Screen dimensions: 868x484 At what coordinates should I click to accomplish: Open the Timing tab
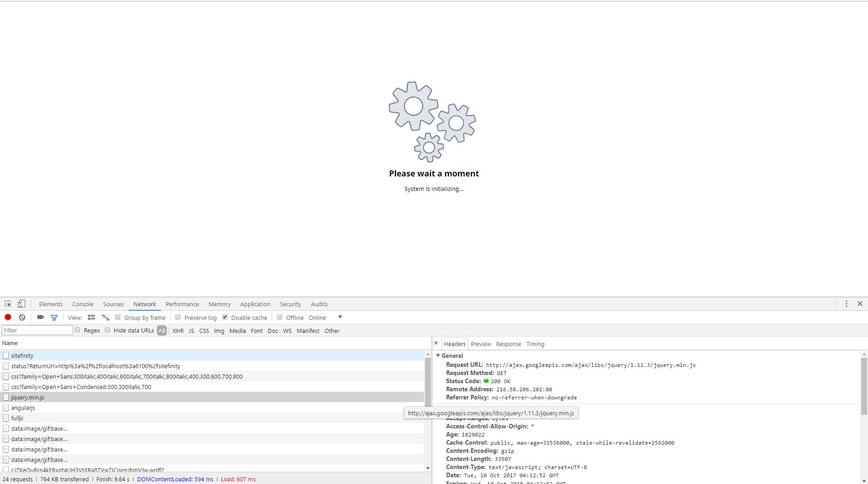(535, 344)
